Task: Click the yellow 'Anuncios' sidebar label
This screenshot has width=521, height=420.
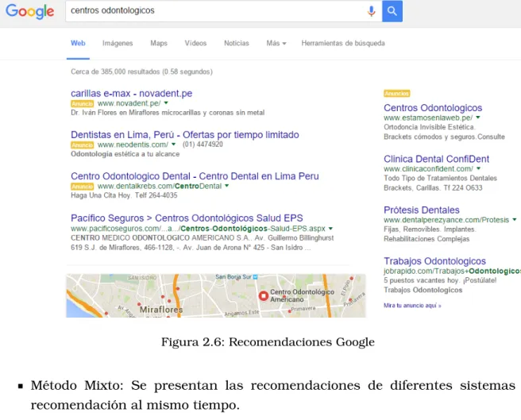Action: point(397,94)
